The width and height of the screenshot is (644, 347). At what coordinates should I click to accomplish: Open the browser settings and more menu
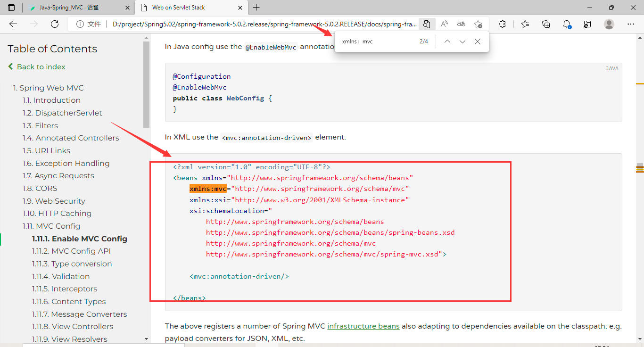[631, 24]
